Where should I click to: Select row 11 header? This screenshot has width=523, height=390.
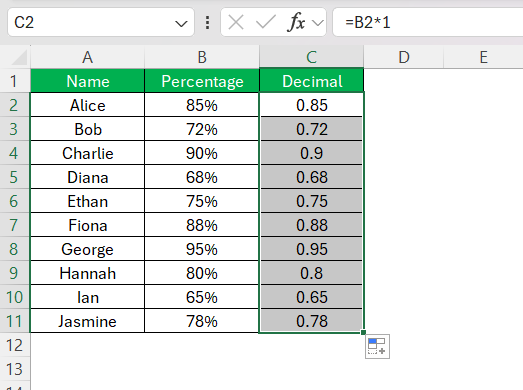tap(15, 321)
